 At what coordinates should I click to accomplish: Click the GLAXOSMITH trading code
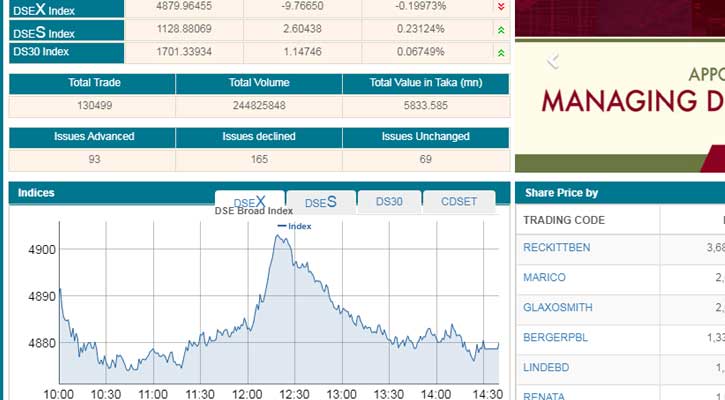pos(558,308)
